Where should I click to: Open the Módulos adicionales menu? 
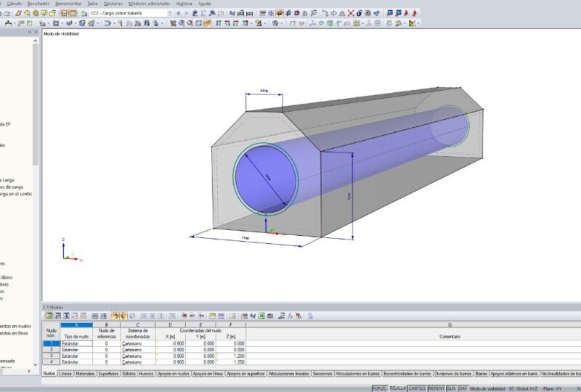(149, 4)
